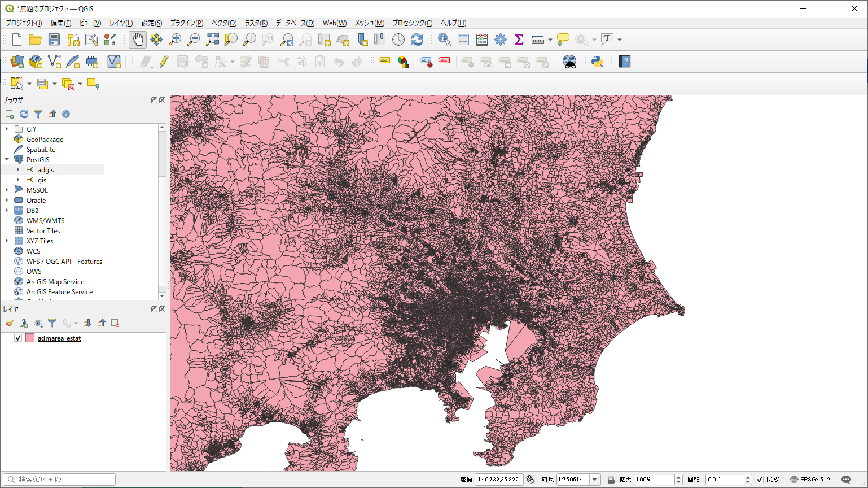Click the Refresh map icon
The image size is (868, 488).
417,40
